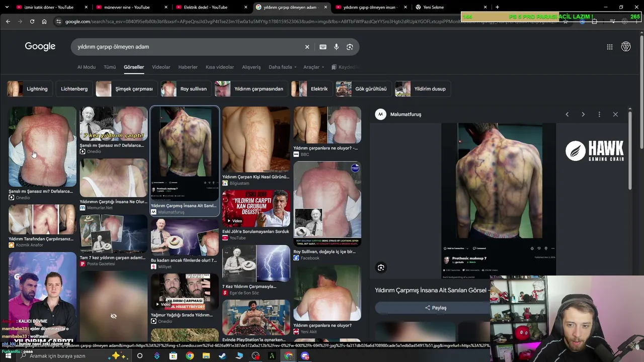Search inside the previewed image with Lens
644x362 pixels.
pos(381,268)
